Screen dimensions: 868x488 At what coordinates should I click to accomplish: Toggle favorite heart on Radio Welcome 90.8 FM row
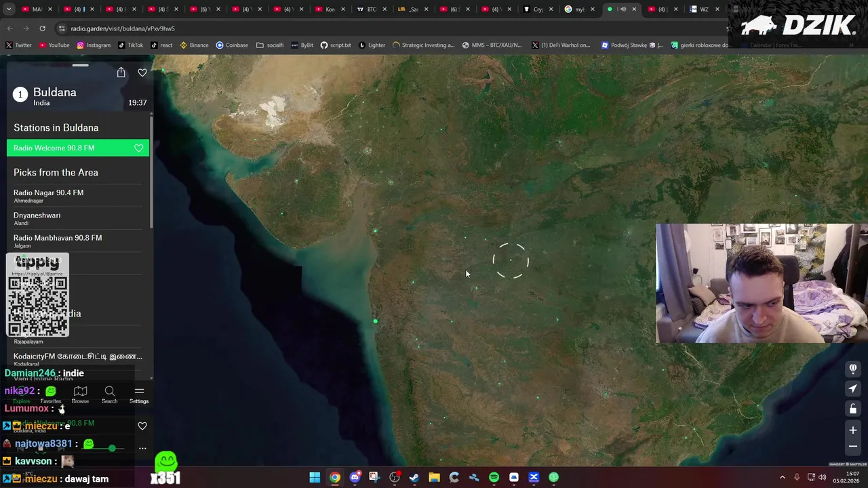pyautogui.click(x=139, y=148)
